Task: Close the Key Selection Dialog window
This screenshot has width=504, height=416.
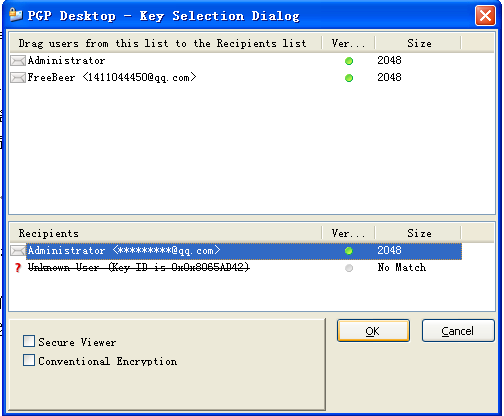Action: tap(485, 15)
